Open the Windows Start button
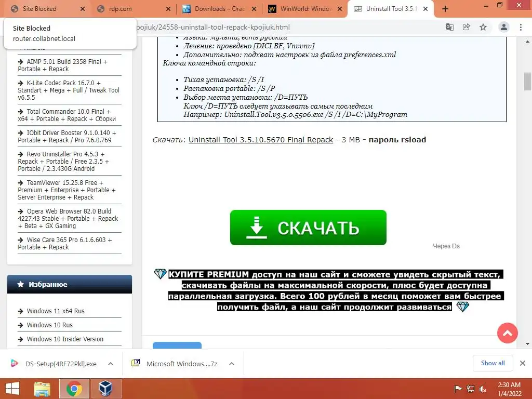 [12, 389]
